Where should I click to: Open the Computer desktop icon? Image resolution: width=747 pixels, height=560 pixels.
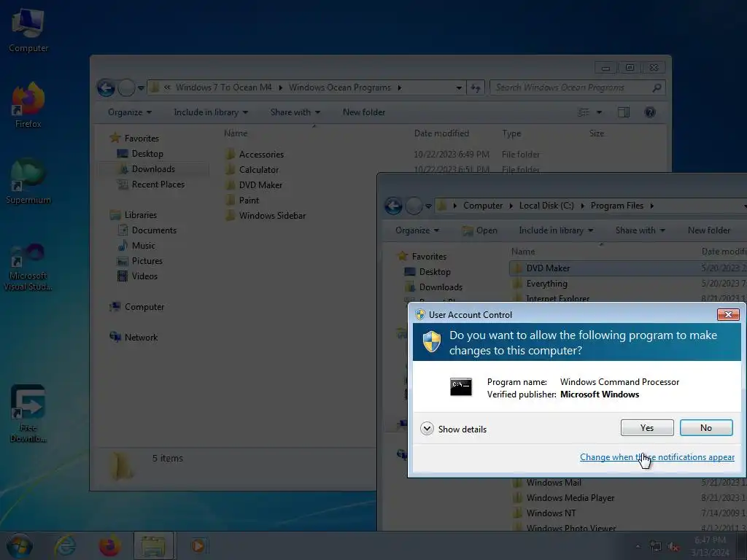[28, 31]
